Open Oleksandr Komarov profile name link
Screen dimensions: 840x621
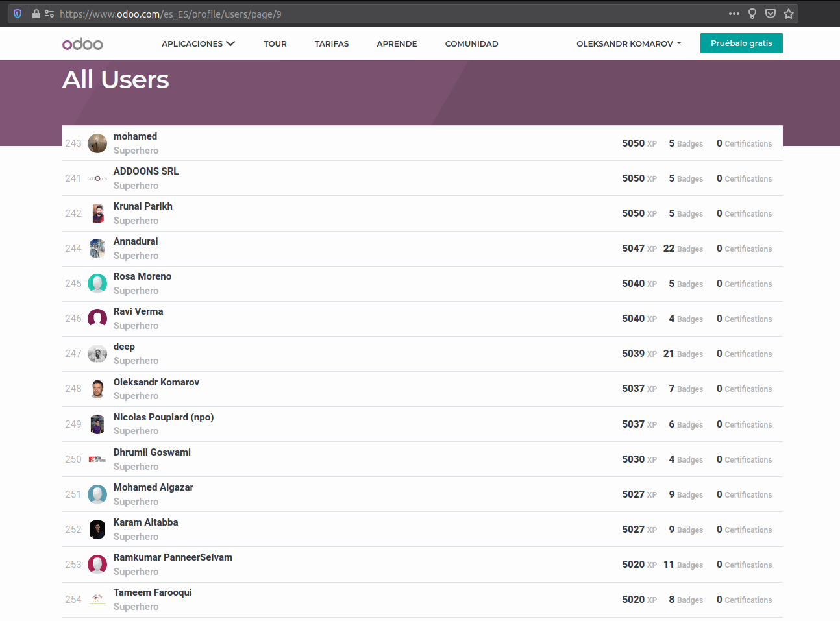[x=156, y=382]
